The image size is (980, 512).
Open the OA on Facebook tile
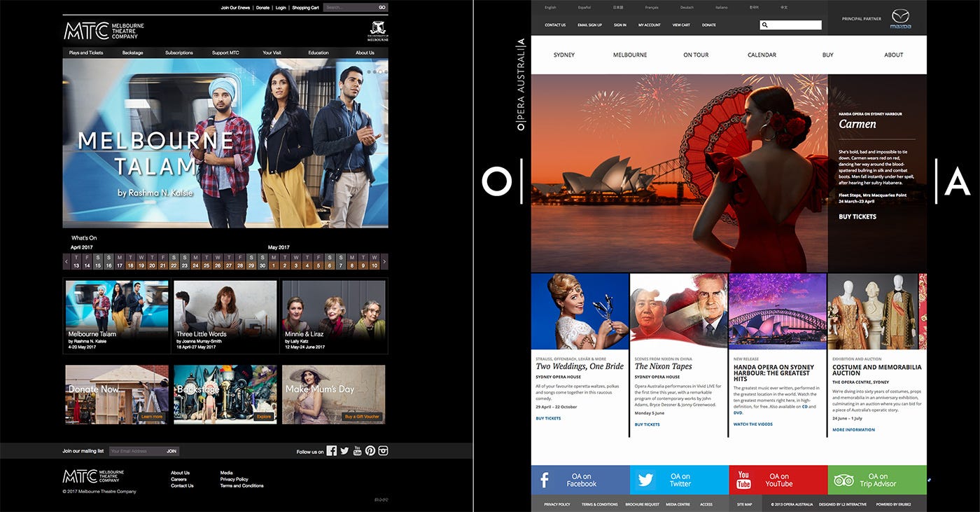click(x=580, y=480)
